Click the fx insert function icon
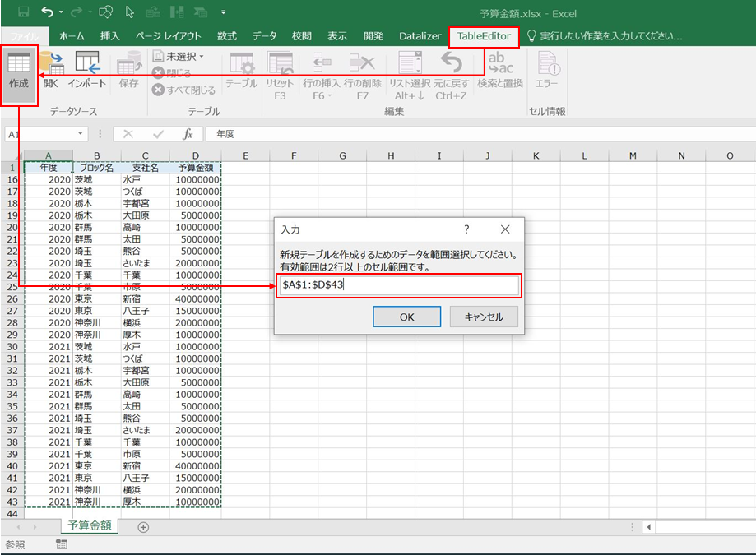 pyautogui.click(x=188, y=134)
